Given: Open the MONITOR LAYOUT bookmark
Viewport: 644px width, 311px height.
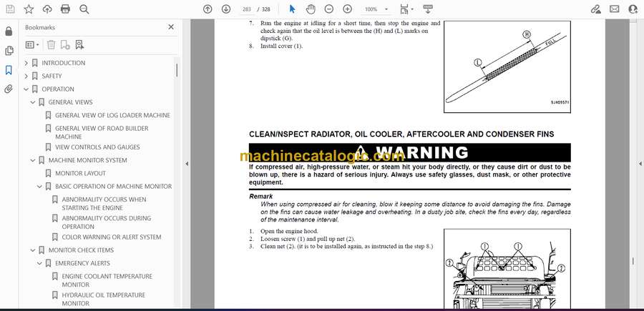Looking at the screenshot, I should tap(80, 173).
